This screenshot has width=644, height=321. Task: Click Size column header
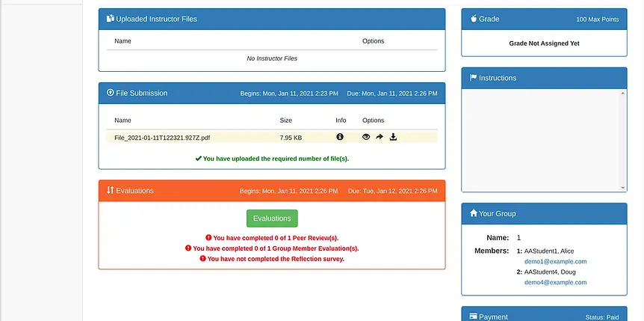click(286, 120)
